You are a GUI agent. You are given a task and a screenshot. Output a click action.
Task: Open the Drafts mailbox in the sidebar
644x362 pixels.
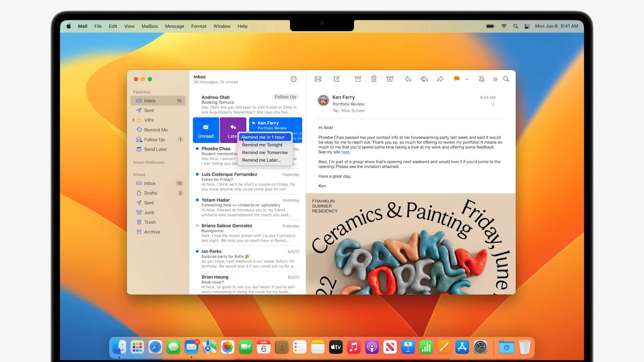click(151, 193)
